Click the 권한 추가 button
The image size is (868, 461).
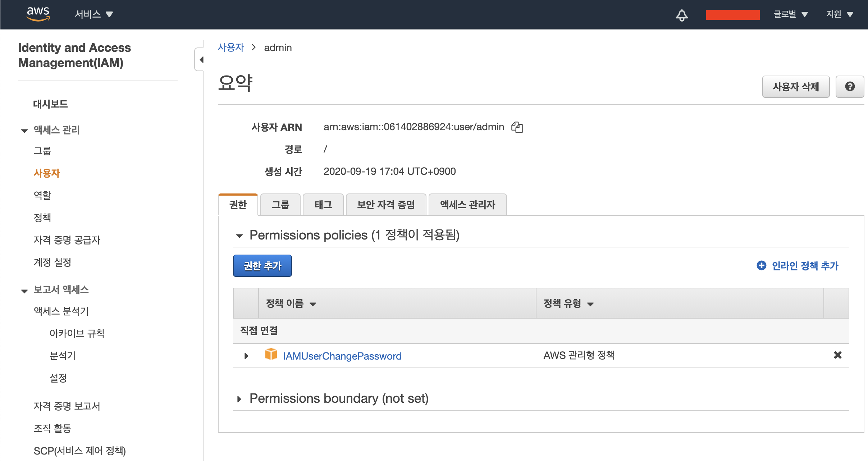tap(262, 266)
